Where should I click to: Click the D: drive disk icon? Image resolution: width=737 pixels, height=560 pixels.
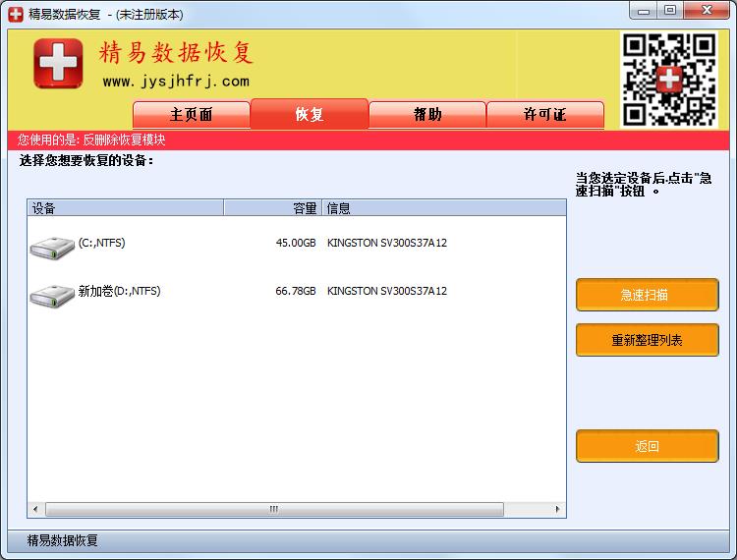pos(52,294)
